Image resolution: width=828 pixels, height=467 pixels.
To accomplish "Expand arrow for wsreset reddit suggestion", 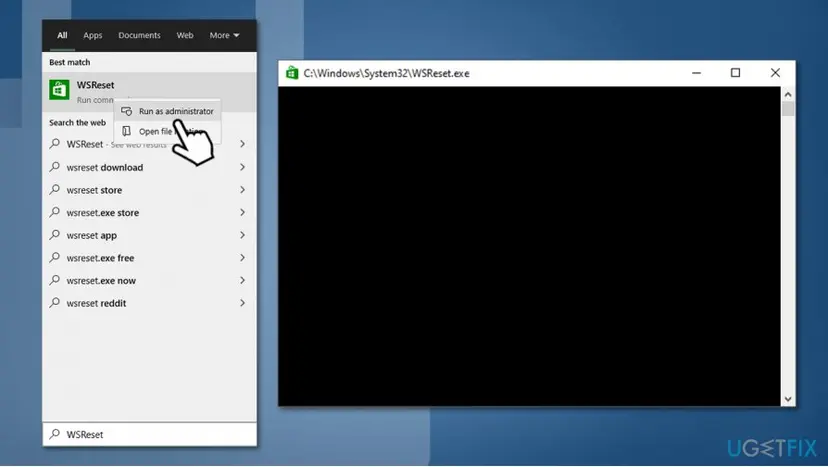I will coord(242,303).
